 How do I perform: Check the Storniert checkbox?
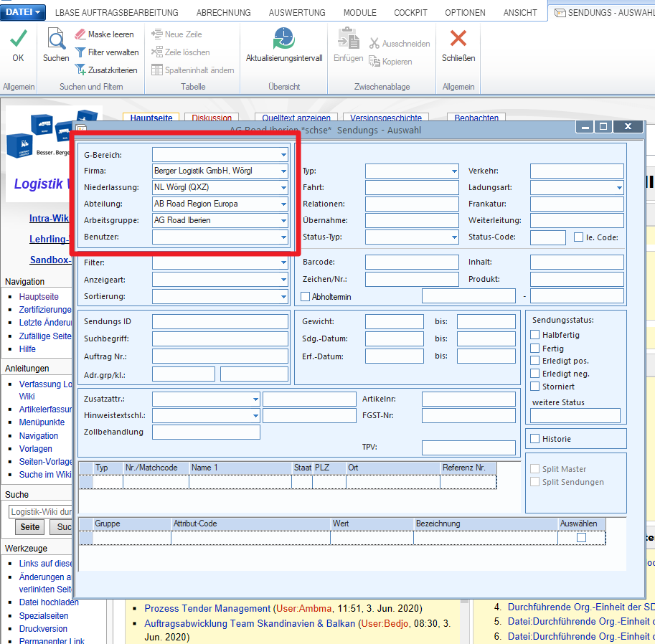coord(534,386)
